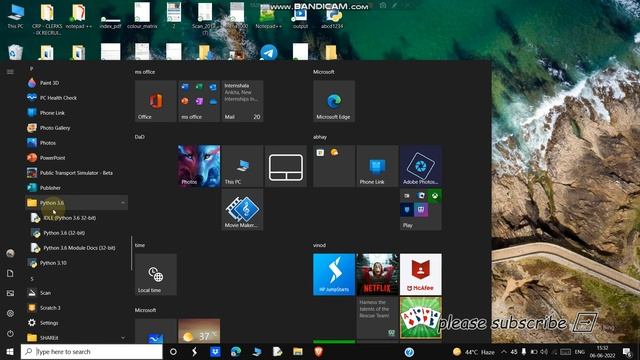Select the Telegram desktop shortcut

(269, 52)
